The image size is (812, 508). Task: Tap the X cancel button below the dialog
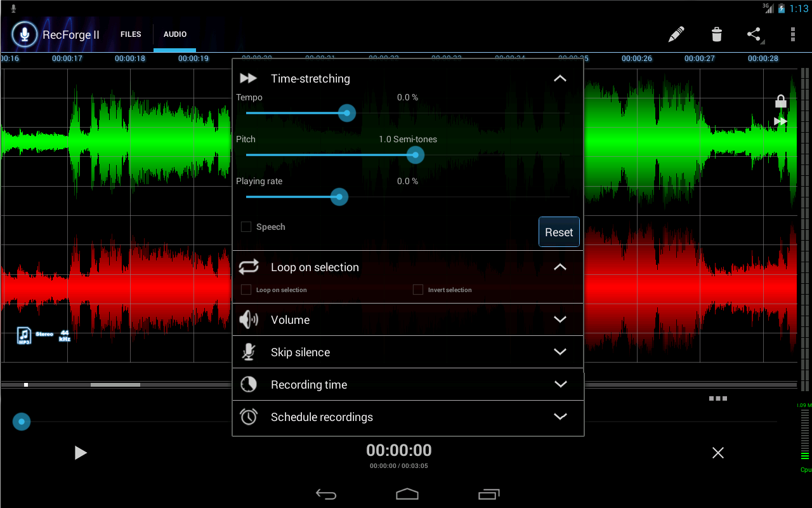point(717,453)
